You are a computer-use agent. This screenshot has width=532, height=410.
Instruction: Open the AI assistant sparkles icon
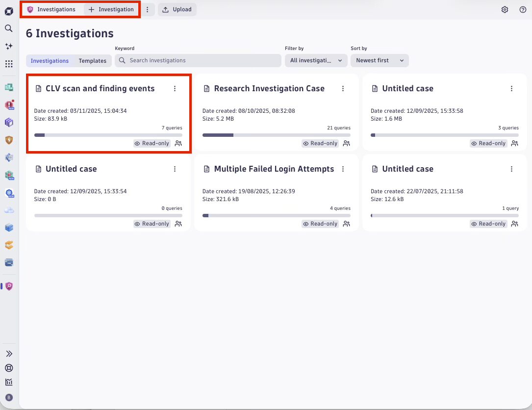tap(8, 46)
